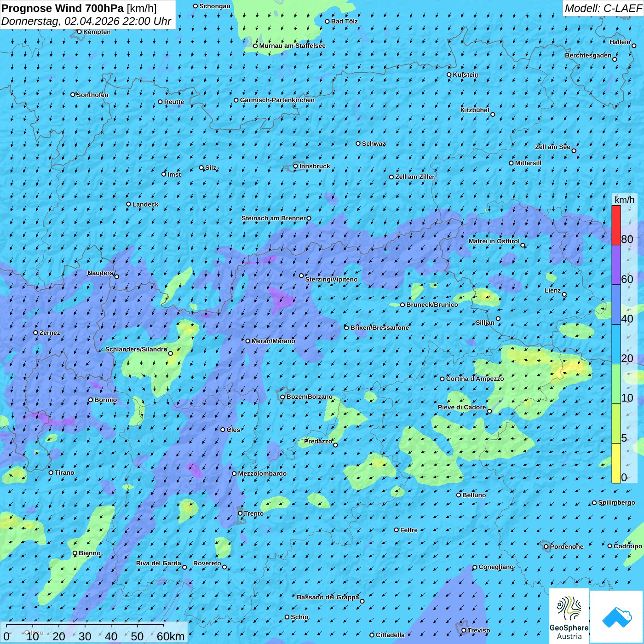644x644 pixels.
Task: Click the 'Modell: C-LAEF' label
Action: (603, 8)
